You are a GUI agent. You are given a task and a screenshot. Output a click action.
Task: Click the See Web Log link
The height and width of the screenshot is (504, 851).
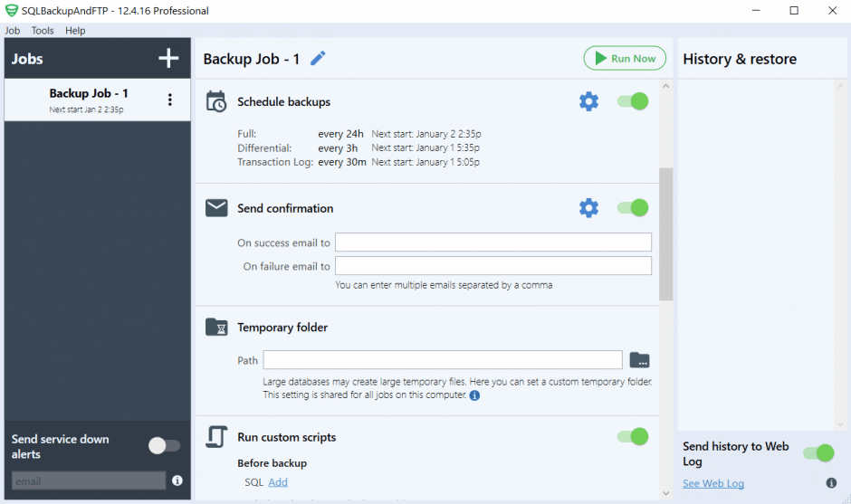tap(712, 483)
